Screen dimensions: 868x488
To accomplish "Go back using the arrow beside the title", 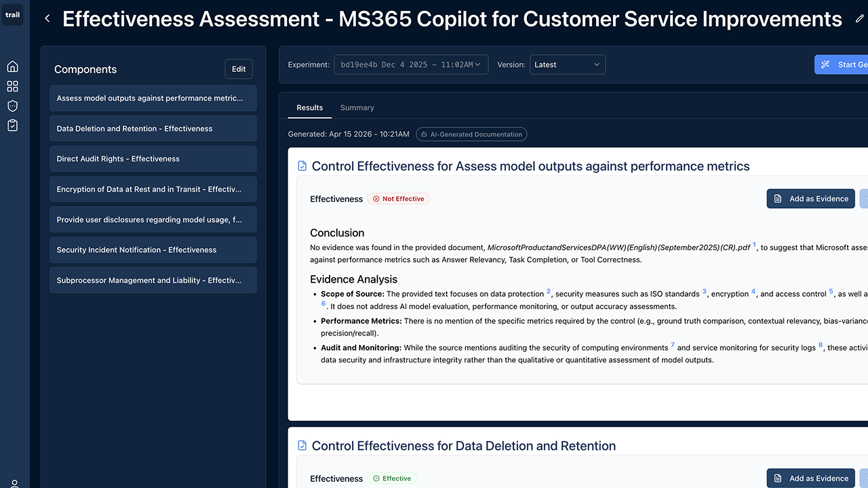I will [47, 19].
